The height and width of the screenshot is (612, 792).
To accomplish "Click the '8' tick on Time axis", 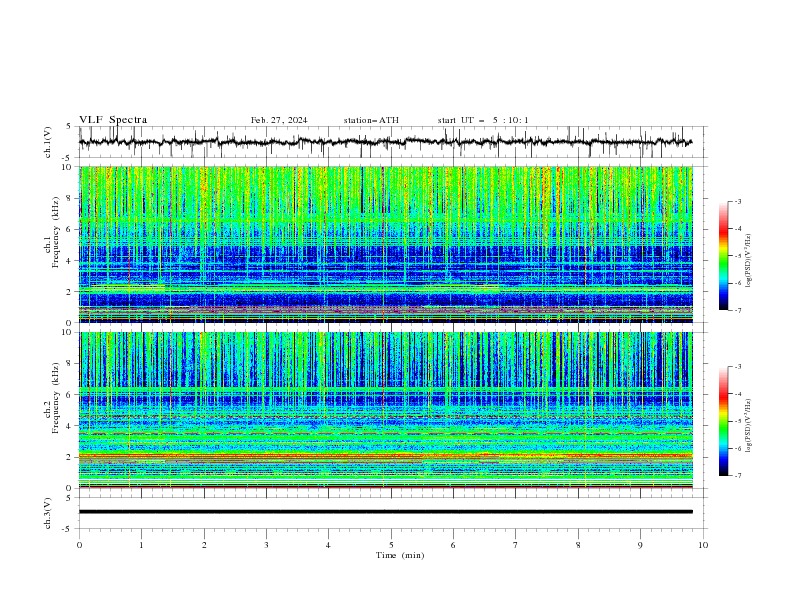I will pos(578,545).
